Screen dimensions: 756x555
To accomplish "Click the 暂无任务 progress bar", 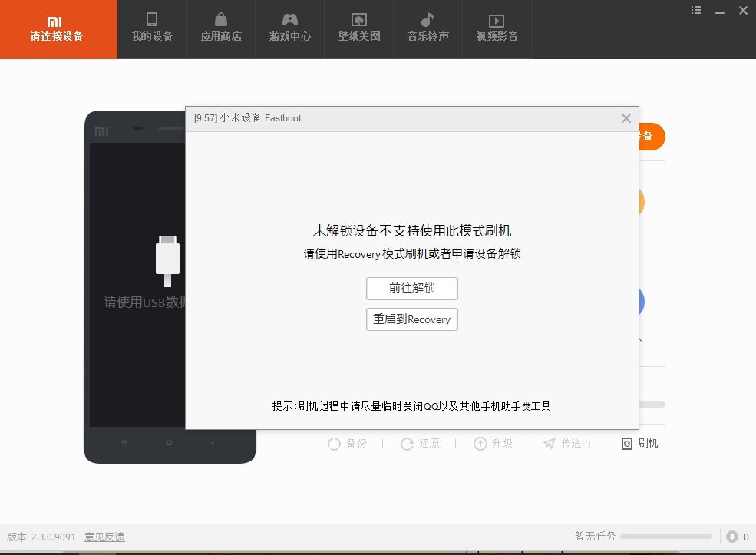I will click(x=666, y=537).
